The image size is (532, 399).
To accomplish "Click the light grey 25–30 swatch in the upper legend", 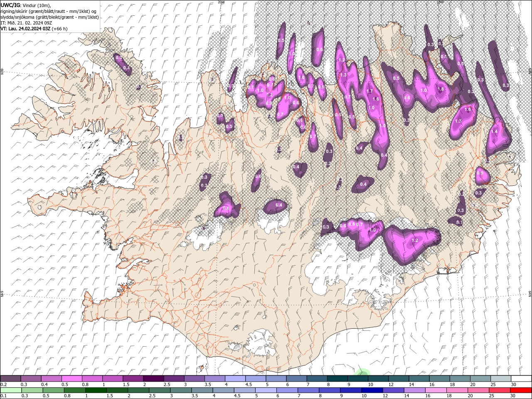I will (501, 379).
